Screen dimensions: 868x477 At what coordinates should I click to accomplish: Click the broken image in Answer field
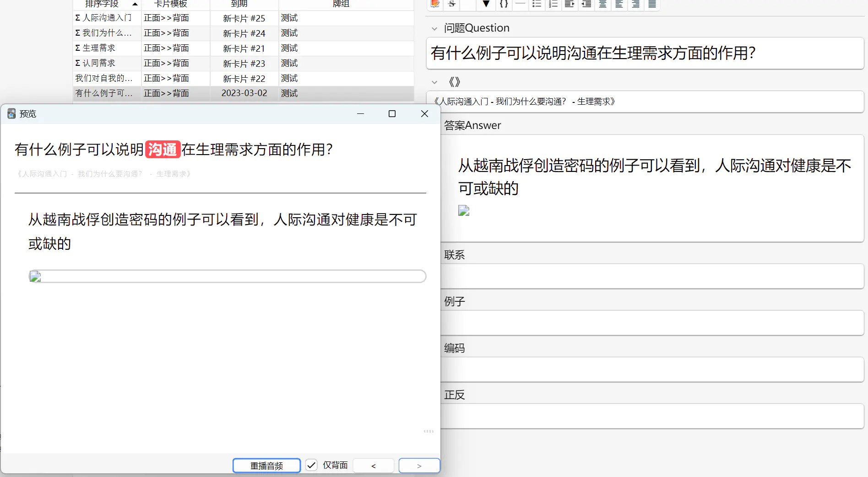[464, 210]
